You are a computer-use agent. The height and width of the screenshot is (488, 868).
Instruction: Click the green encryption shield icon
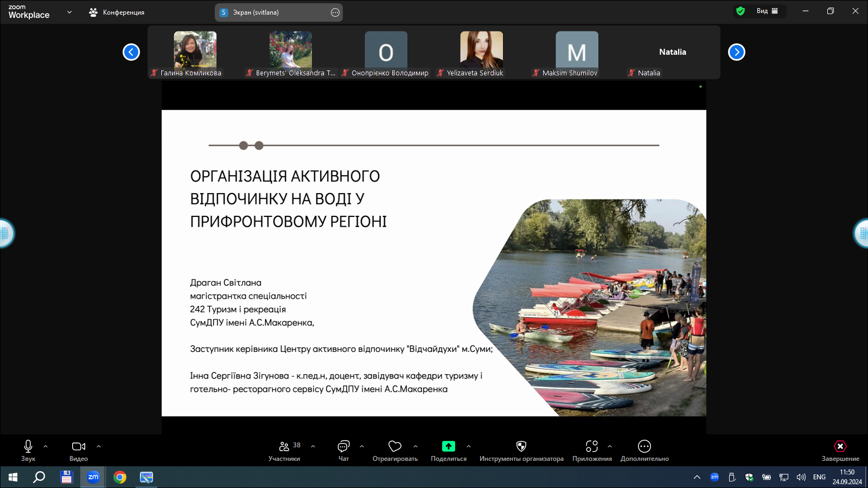(740, 11)
